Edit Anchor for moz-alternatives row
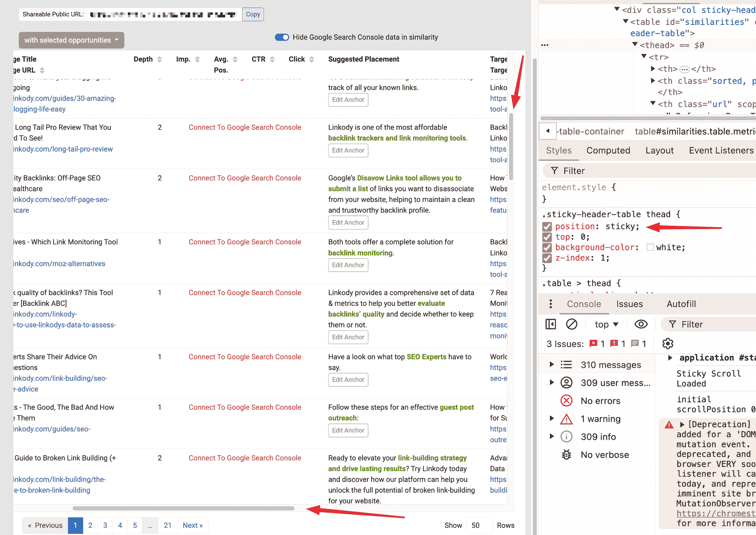 coord(348,265)
